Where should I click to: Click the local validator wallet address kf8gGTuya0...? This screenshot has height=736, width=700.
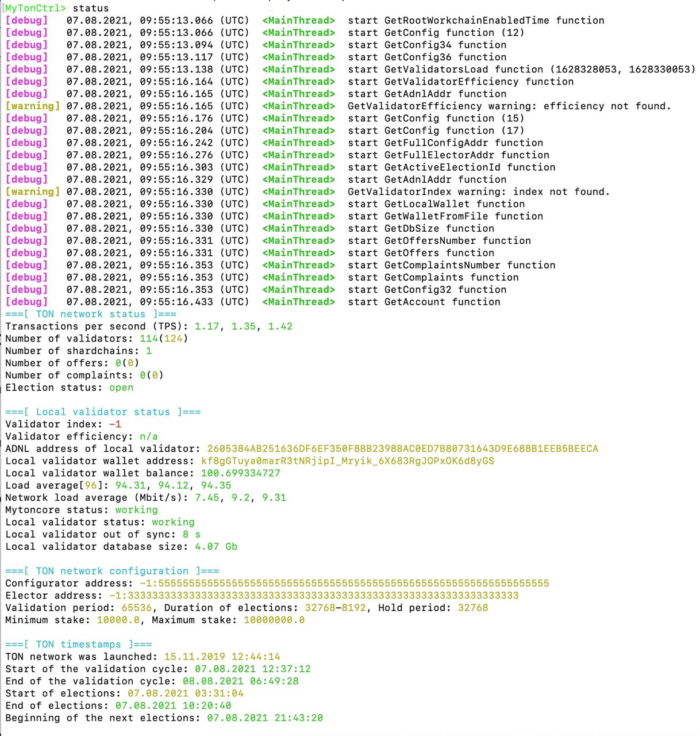tap(348, 461)
